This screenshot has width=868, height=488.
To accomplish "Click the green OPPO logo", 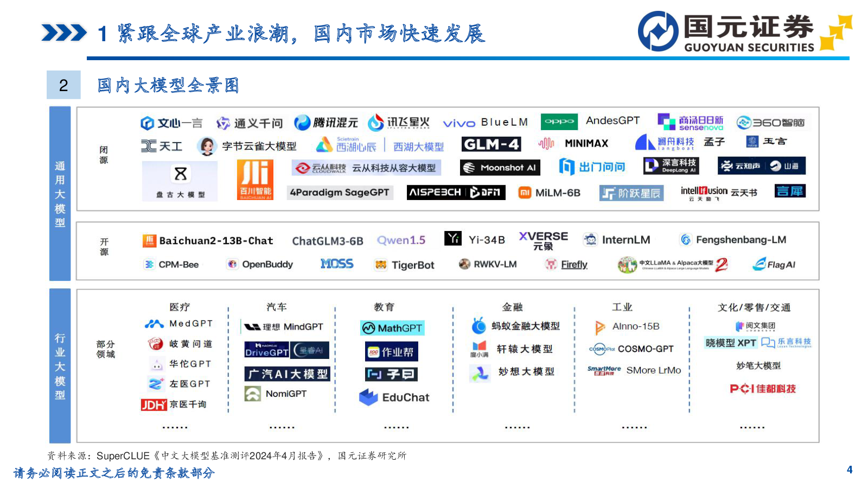I will 559,121.
